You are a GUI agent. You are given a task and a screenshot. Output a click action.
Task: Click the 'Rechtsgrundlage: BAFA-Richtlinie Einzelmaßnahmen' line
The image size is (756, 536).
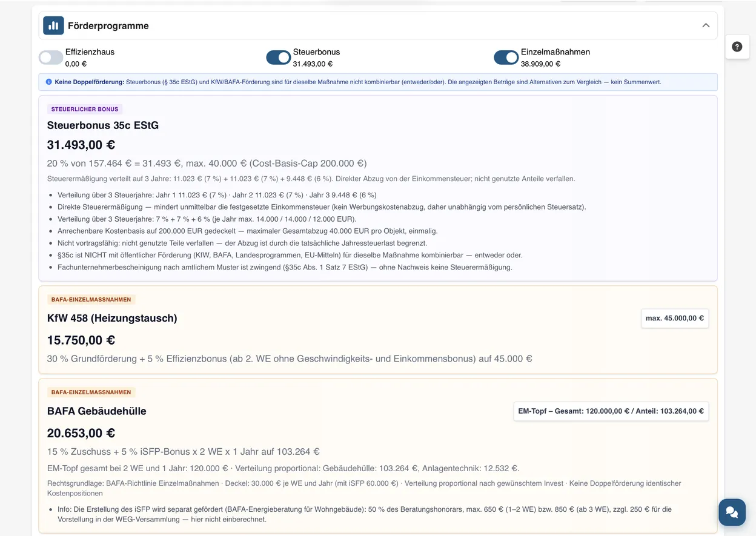point(364,488)
